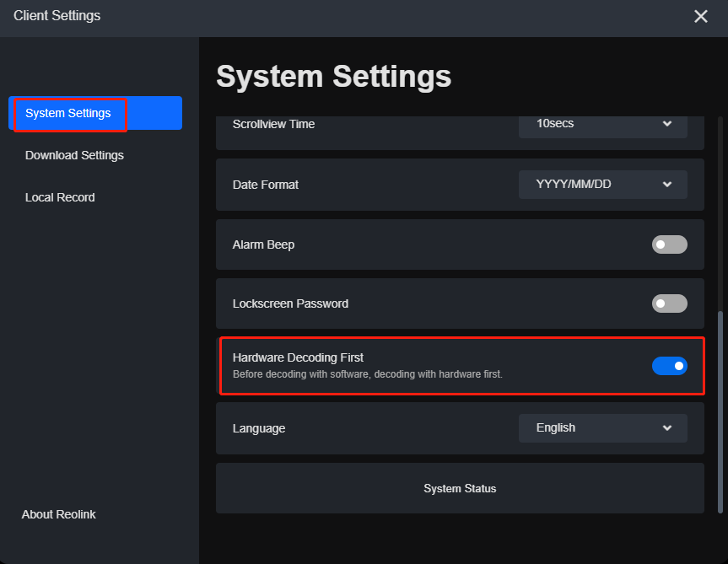Viewport: 728px width, 564px height.
Task: Click the Language label
Action: pyautogui.click(x=259, y=428)
